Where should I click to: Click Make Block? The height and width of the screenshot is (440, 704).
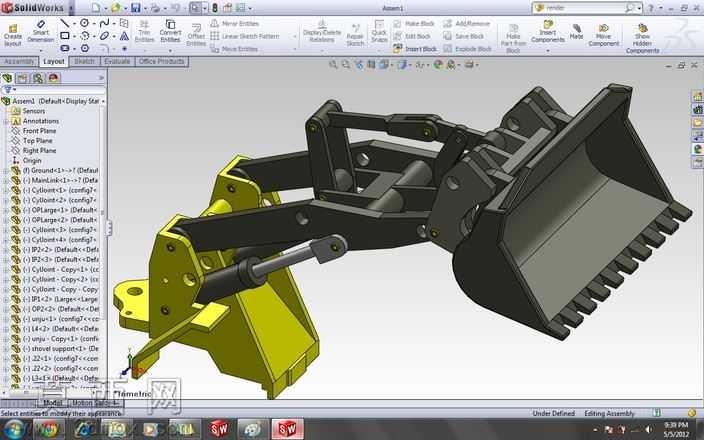(414, 23)
